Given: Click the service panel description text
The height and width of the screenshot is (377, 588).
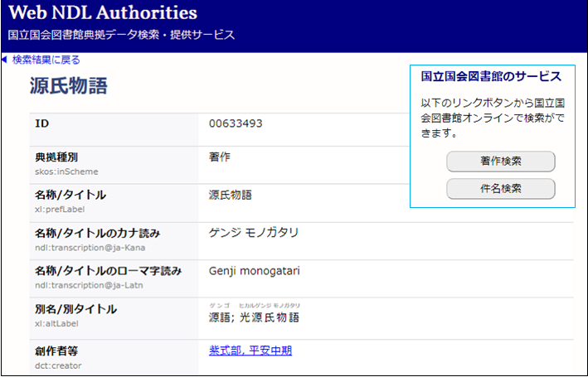Looking at the screenshot, I should click(x=492, y=118).
